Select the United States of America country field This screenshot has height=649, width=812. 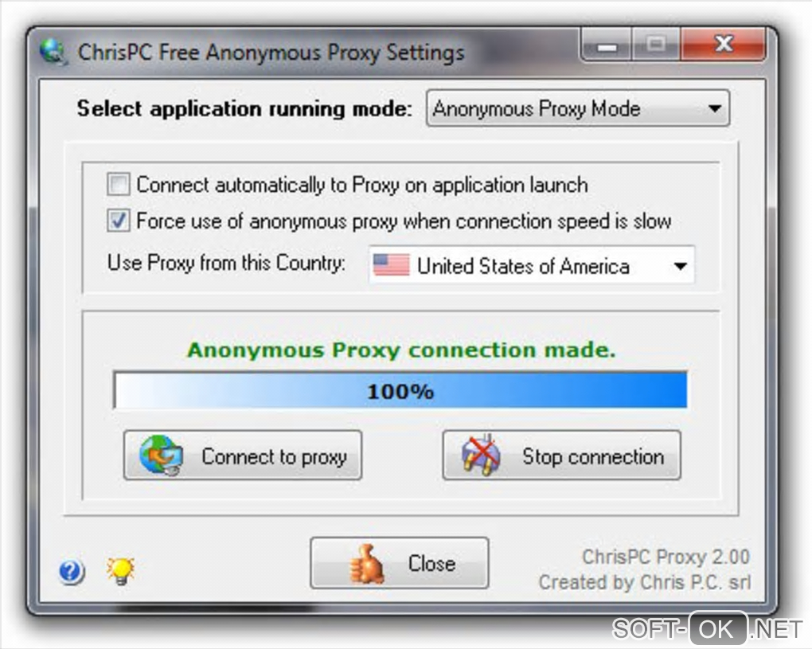pos(531,265)
